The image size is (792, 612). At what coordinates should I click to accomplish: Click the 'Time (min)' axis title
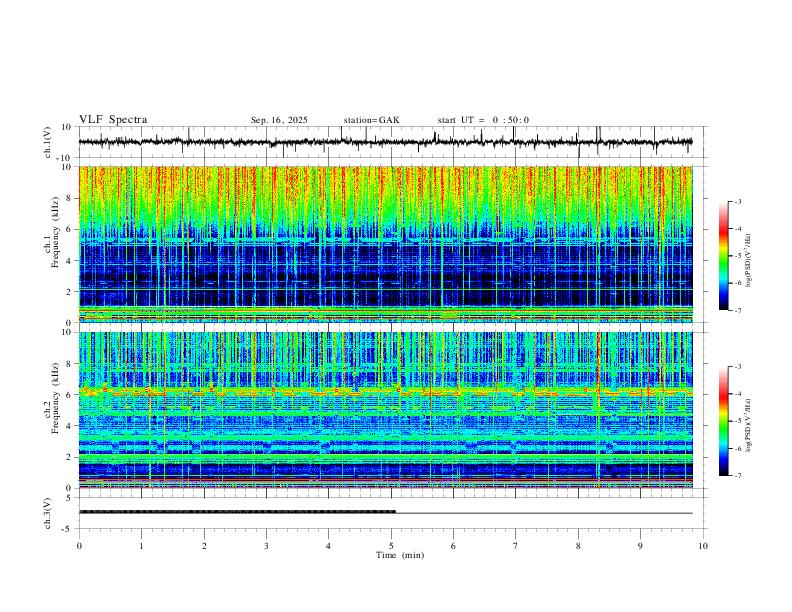(400, 555)
